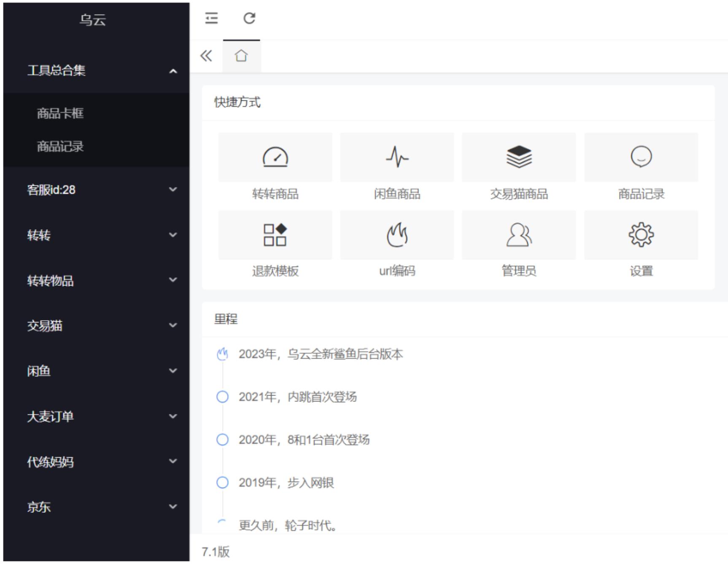Screen dimensions: 728x564
Task: Open the 转转商品 shortcut icon
Action: tap(275, 157)
